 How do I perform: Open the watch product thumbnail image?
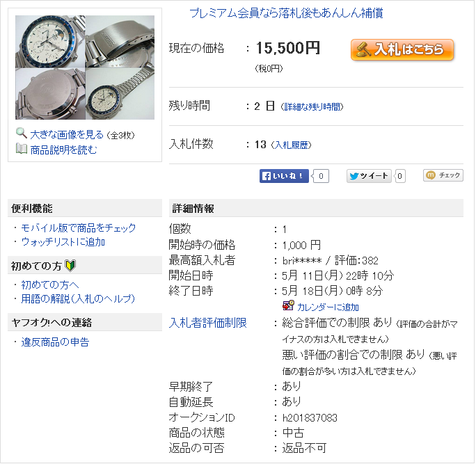(85, 67)
